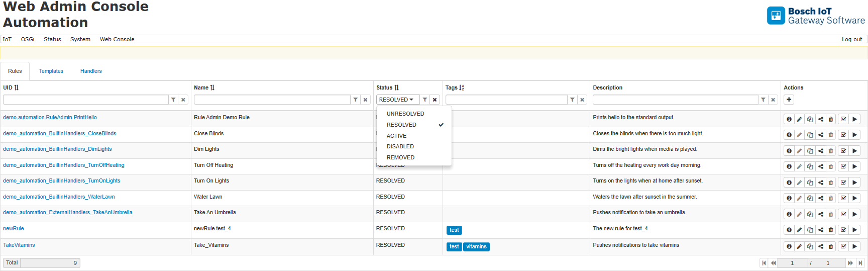The height and width of the screenshot is (271, 868).
Task: Open demo_automation_BuiltinHandlers_WaterLawn rule link
Action: point(59,197)
